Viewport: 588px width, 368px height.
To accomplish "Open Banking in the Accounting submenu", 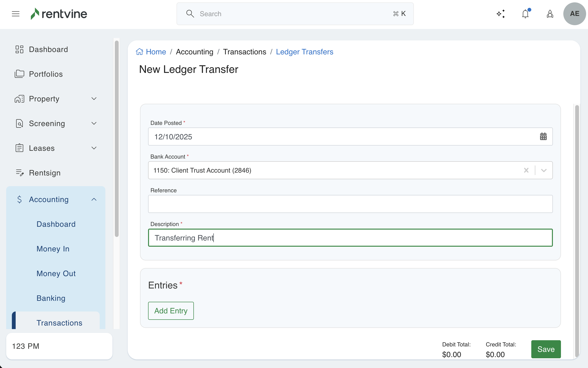I will coord(51,298).
